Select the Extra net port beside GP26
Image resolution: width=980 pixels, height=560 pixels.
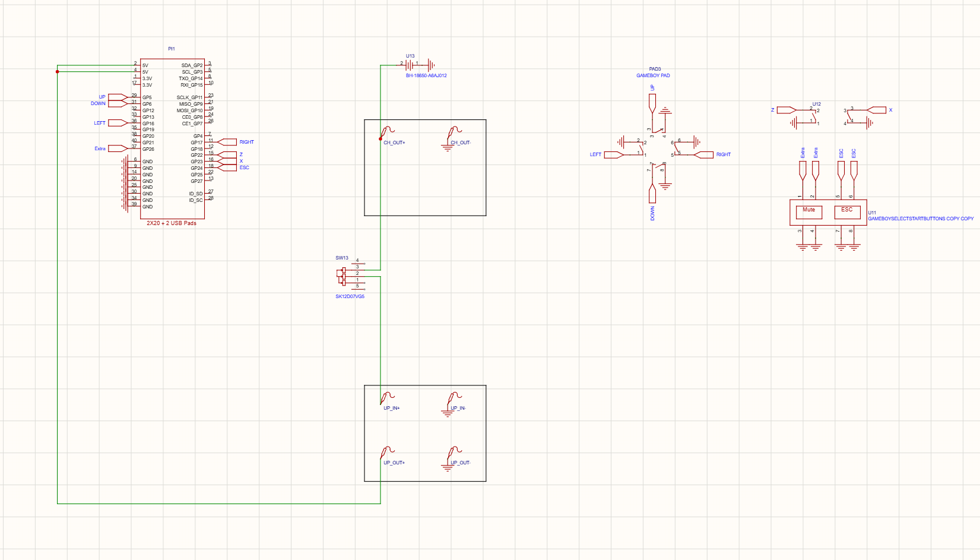(118, 148)
